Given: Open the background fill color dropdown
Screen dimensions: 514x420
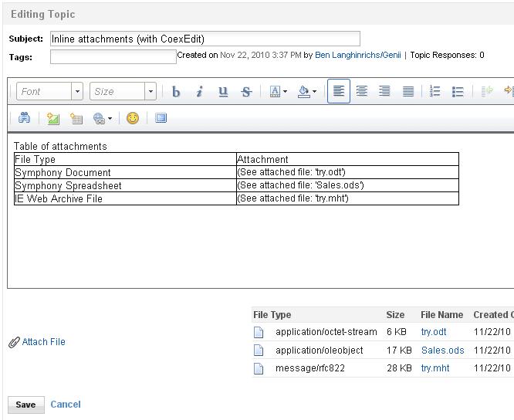Looking at the screenshot, I should pos(306,92).
